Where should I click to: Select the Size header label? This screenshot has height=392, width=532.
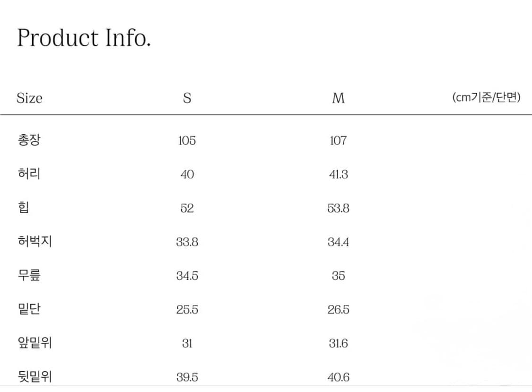tap(29, 98)
